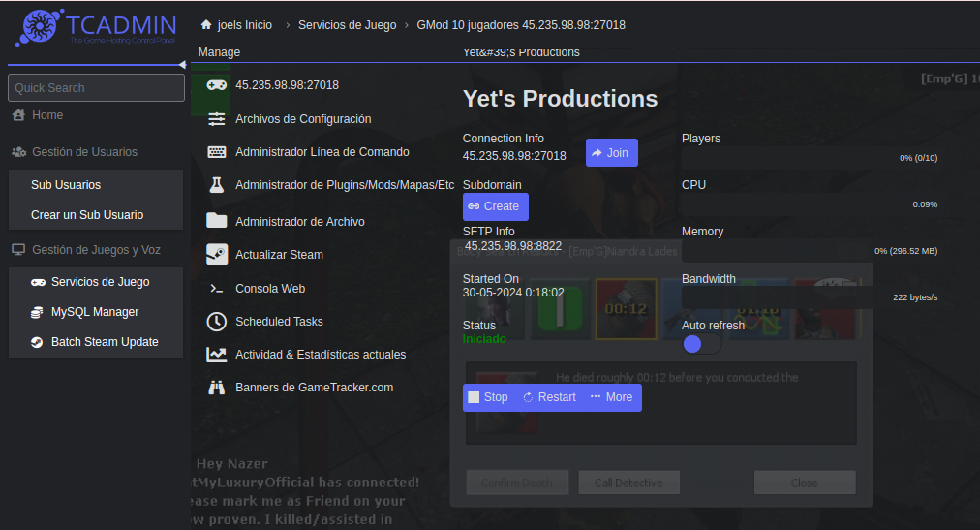Click the gamepad icon beside server address
Image resolution: width=980 pixels, height=530 pixels.
[217, 85]
